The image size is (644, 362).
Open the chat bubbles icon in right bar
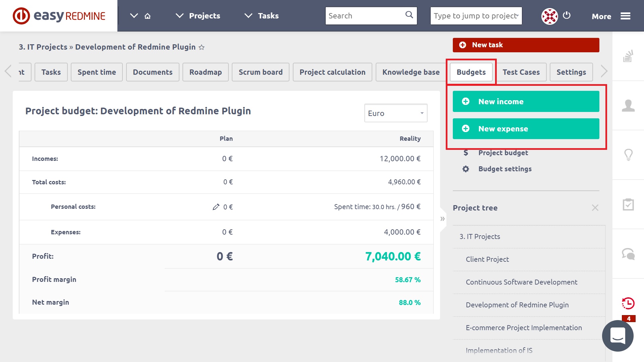(x=628, y=254)
